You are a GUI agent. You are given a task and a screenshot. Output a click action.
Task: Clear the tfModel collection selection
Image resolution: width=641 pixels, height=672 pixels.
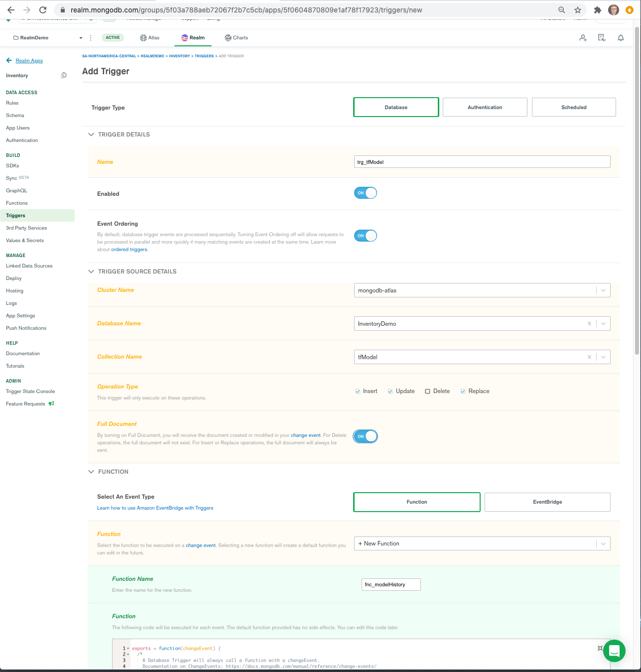[x=589, y=357]
